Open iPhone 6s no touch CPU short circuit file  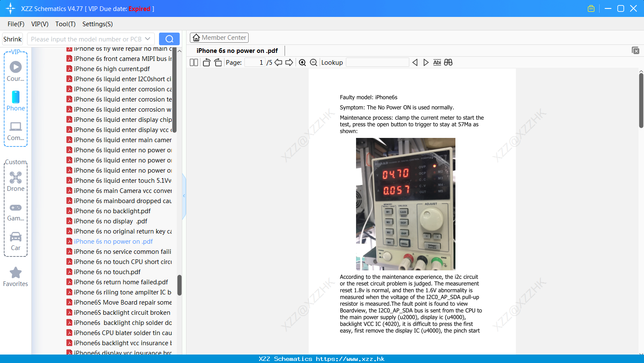(119, 262)
